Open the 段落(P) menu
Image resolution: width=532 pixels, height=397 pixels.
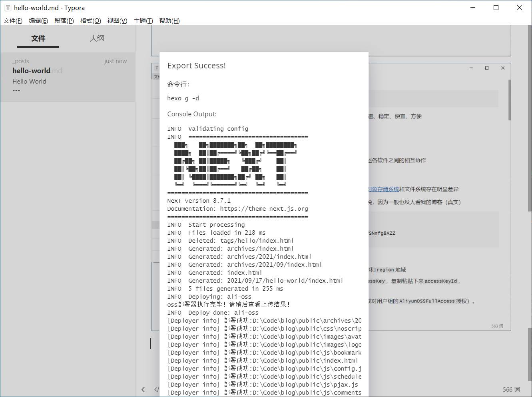tap(64, 21)
